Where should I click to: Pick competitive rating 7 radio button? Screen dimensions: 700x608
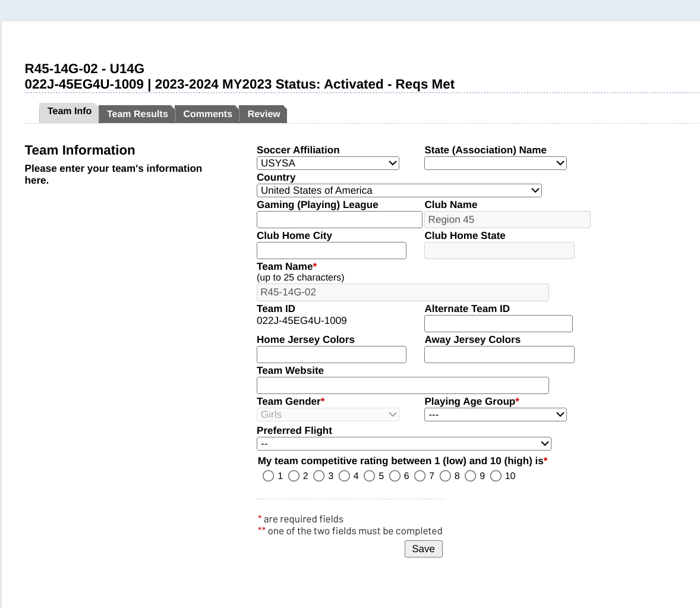point(420,476)
